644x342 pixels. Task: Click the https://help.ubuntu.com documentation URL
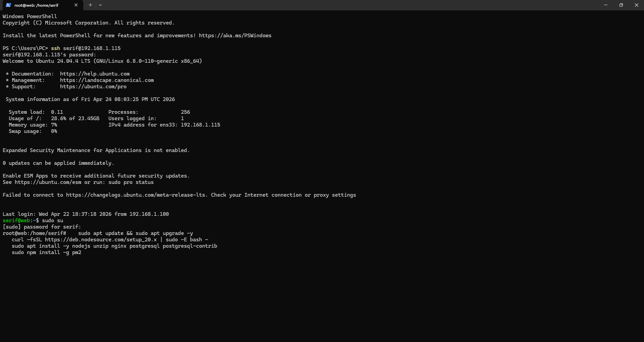[x=95, y=74]
